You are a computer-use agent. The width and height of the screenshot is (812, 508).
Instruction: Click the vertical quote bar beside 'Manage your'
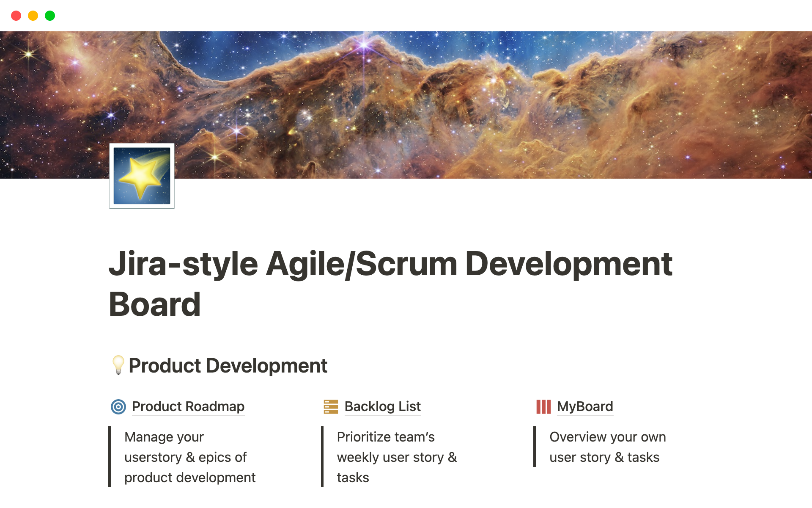click(x=110, y=456)
